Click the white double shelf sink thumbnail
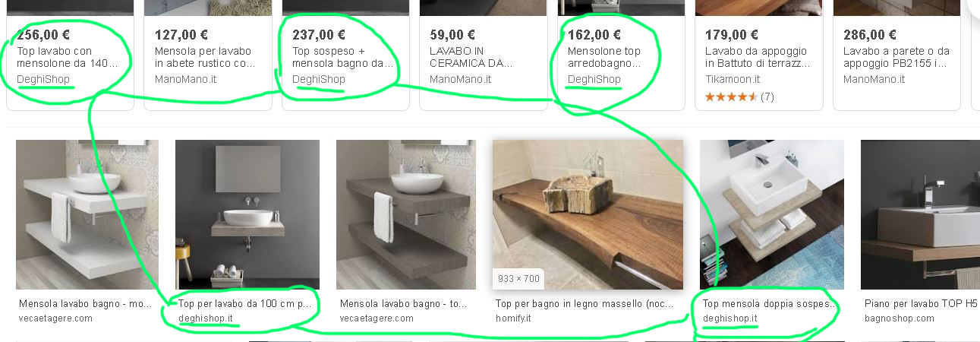Screen dimensions: 980x342 (x=87, y=214)
